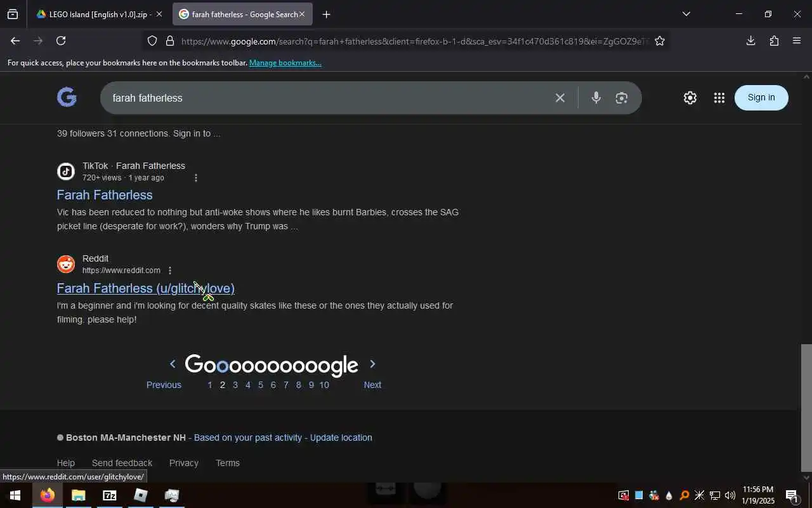This screenshot has height=508, width=812.
Task: Click the tracking protection shield icon
Action: pyautogui.click(x=152, y=41)
